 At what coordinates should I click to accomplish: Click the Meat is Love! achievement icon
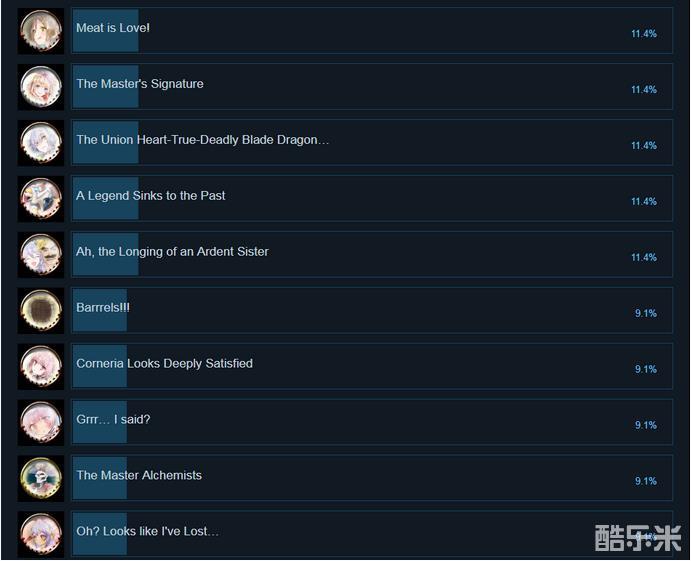pos(41,31)
